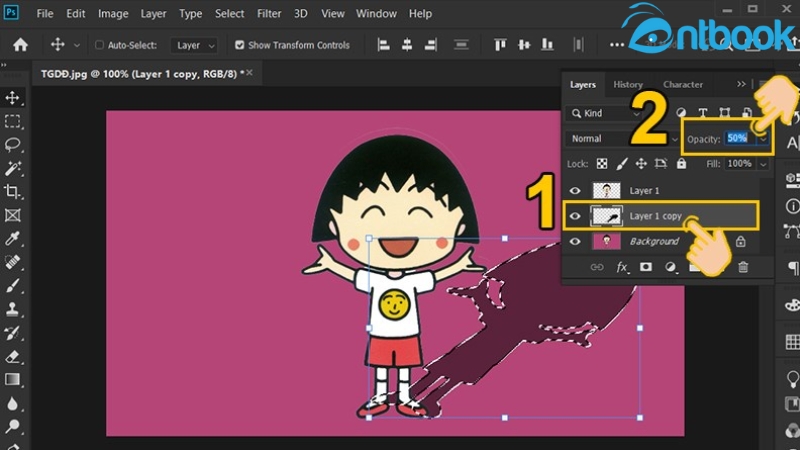The image size is (800, 450).
Task: Uncheck Show Transform Controls
Action: coord(239,45)
